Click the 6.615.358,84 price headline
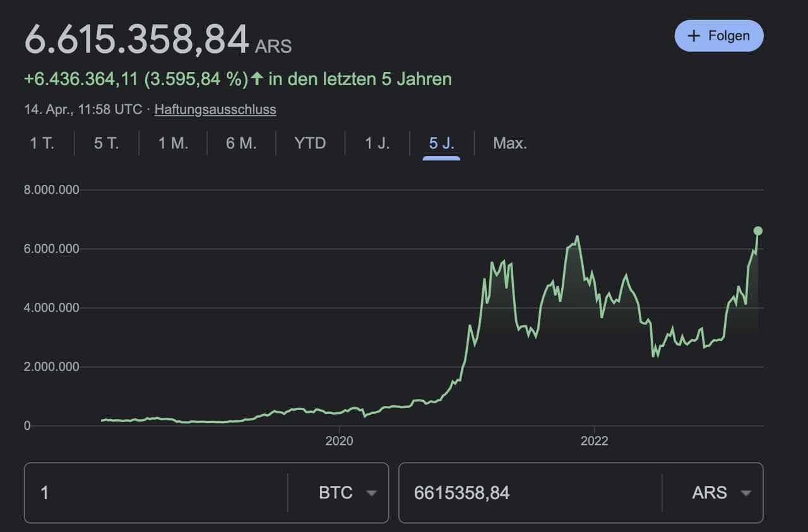 coord(137,39)
